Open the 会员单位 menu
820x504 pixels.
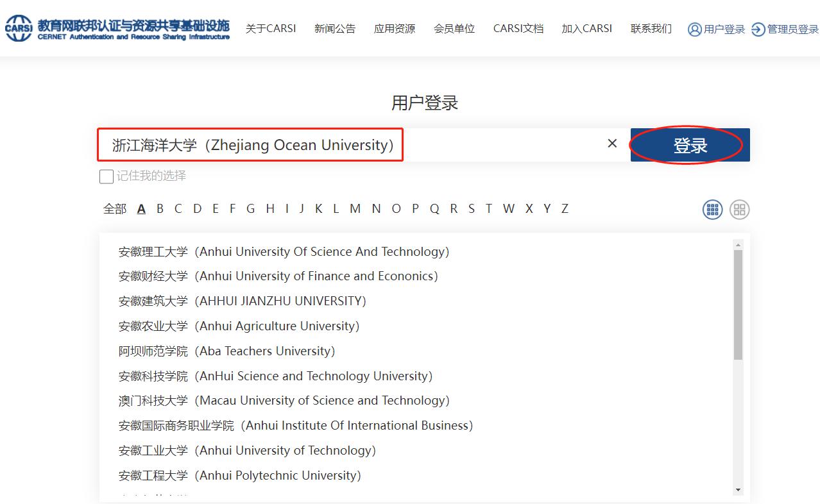[x=454, y=29]
